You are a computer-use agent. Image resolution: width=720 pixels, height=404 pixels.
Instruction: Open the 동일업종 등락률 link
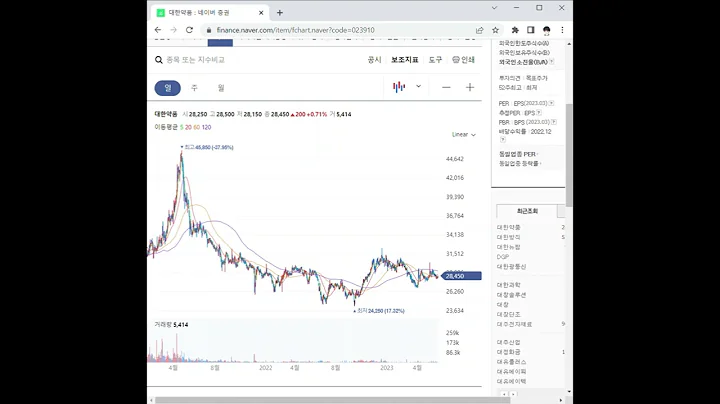(x=519, y=163)
